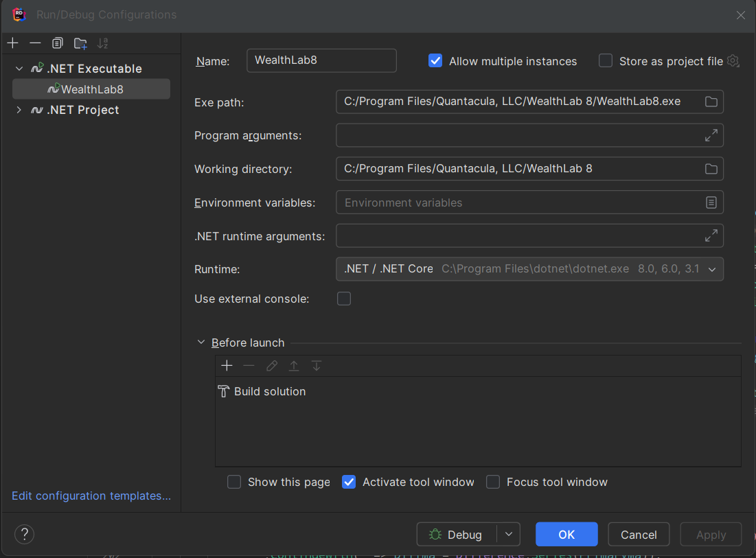Screen dimensions: 756x558
Task: Add a Before launch task
Action: 227,366
